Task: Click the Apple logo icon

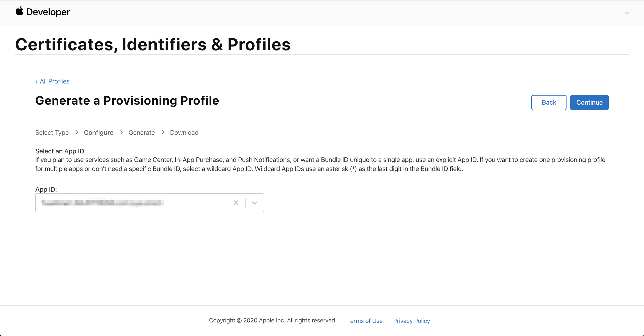Action: [19, 11]
